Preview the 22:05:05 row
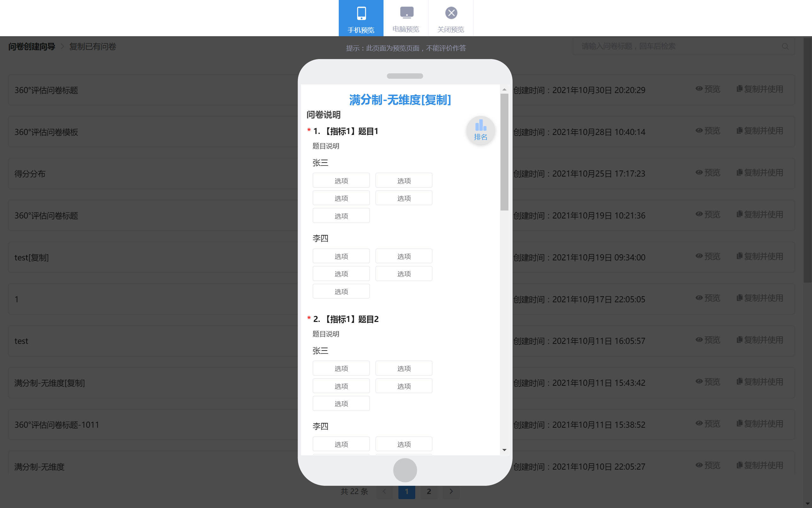The width and height of the screenshot is (812, 508). tap(708, 298)
